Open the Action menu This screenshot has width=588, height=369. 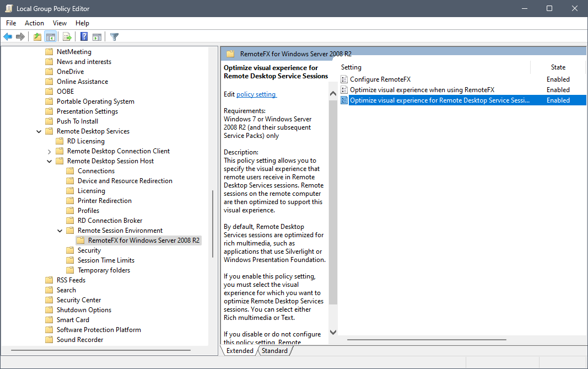34,23
